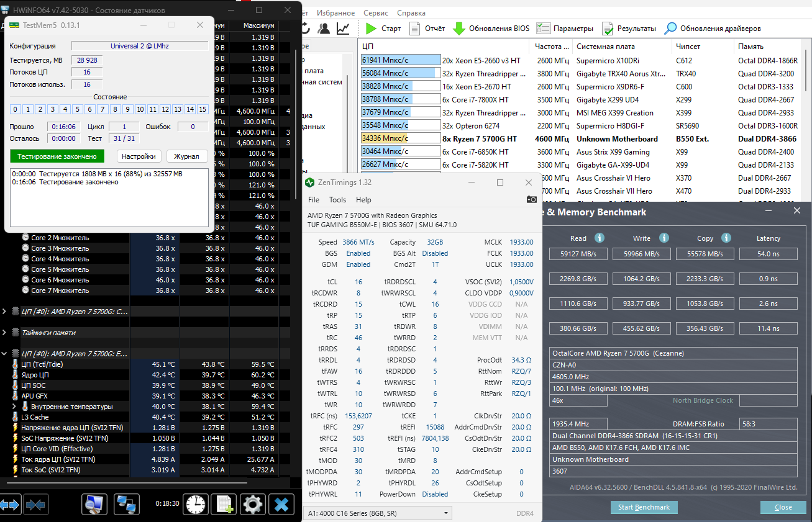Open TestMem5 Журнал button
812x522 pixels.
186,156
